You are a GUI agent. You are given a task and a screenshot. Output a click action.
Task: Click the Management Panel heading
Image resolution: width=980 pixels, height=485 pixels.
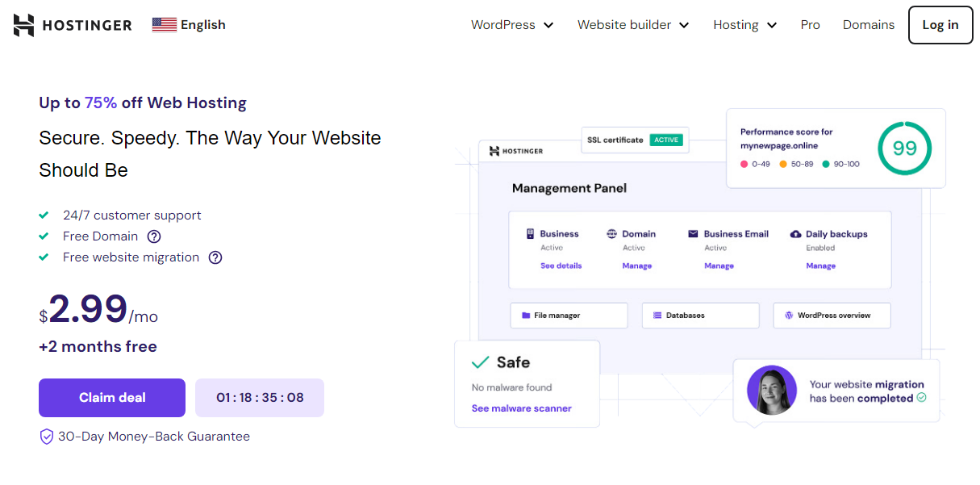569,188
